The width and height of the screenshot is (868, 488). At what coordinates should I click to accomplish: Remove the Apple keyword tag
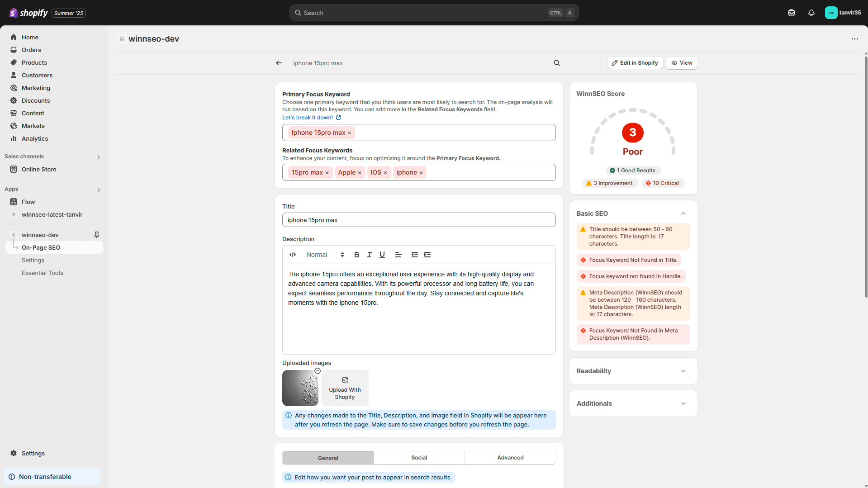point(360,173)
